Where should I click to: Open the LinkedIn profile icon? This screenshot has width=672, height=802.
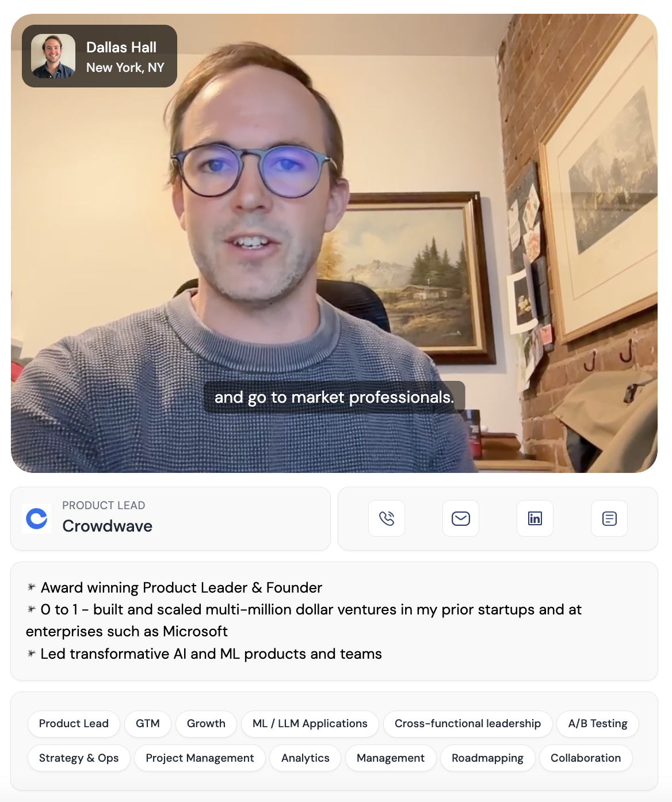pos(535,518)
